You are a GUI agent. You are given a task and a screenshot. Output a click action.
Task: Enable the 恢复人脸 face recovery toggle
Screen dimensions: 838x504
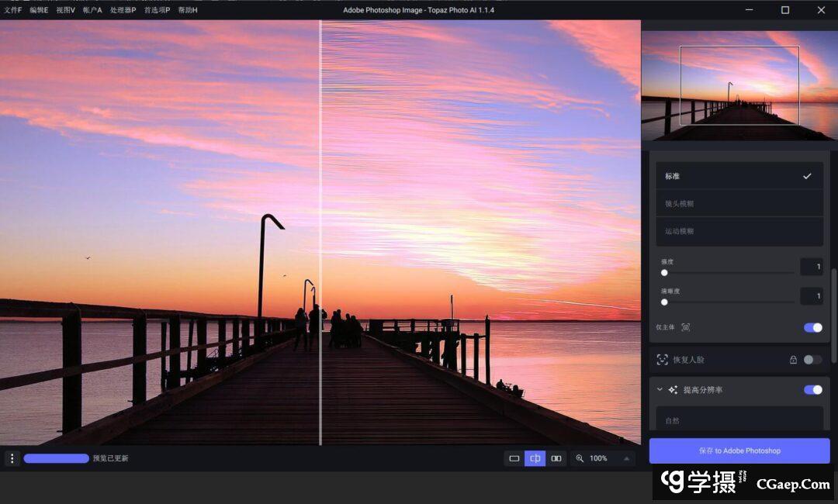click(812, 360)
